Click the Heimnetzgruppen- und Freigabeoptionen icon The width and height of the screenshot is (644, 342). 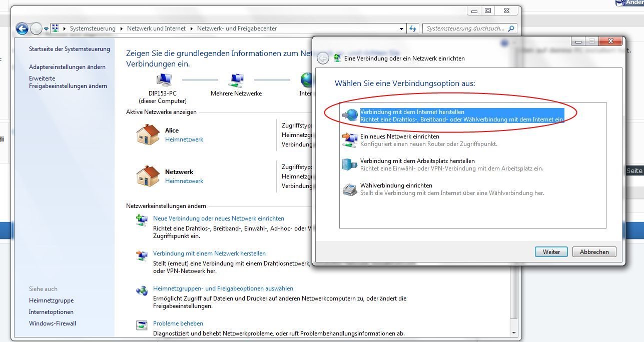[142, 290]
